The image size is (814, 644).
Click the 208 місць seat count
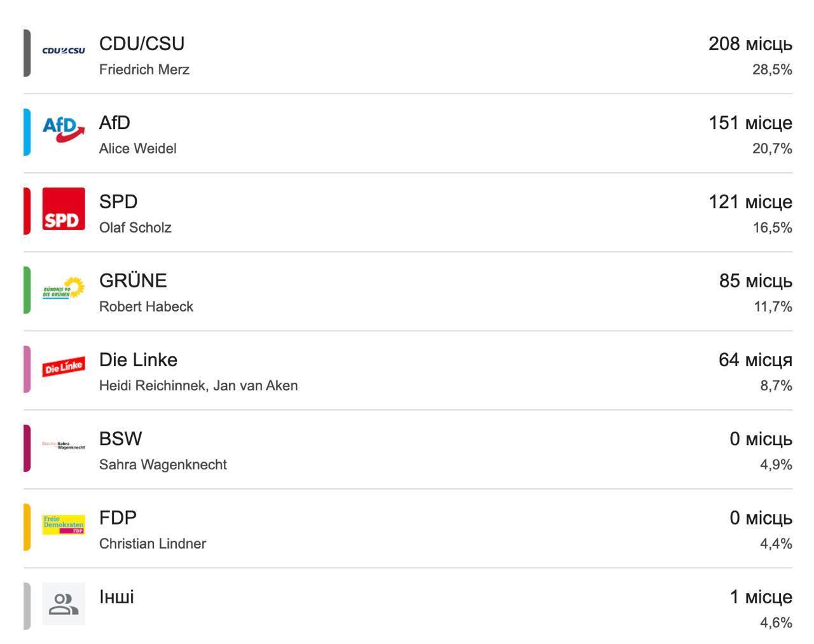coord(750,44)
